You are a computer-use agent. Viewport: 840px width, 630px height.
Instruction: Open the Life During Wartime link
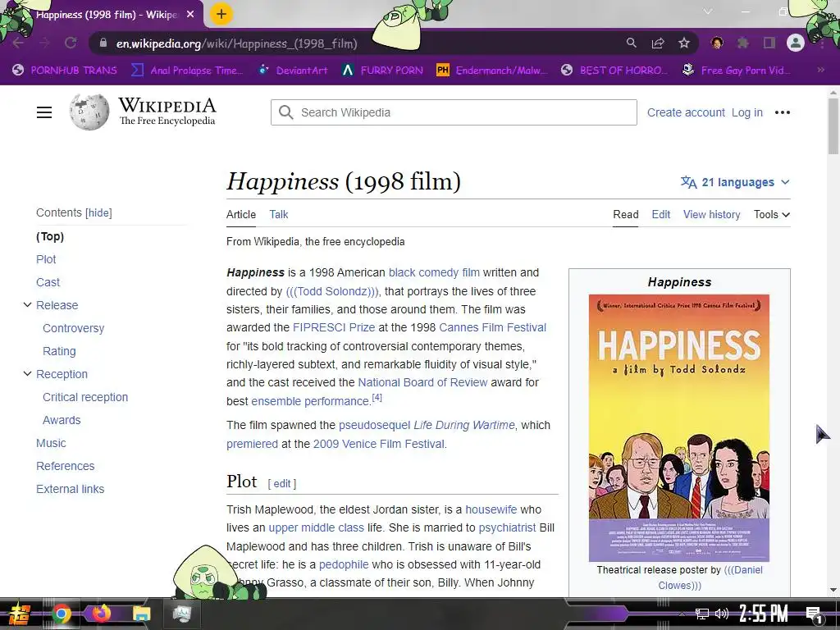coord(464,426)
